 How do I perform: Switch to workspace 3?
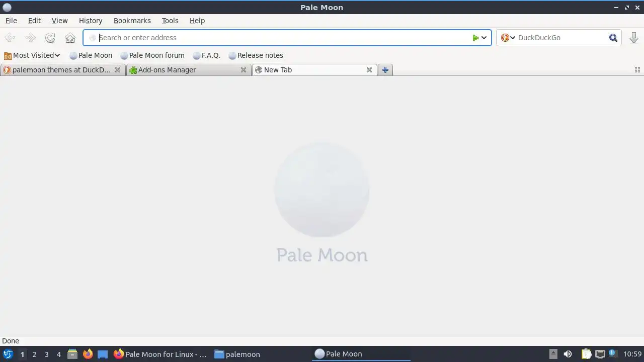pos(46,354)
